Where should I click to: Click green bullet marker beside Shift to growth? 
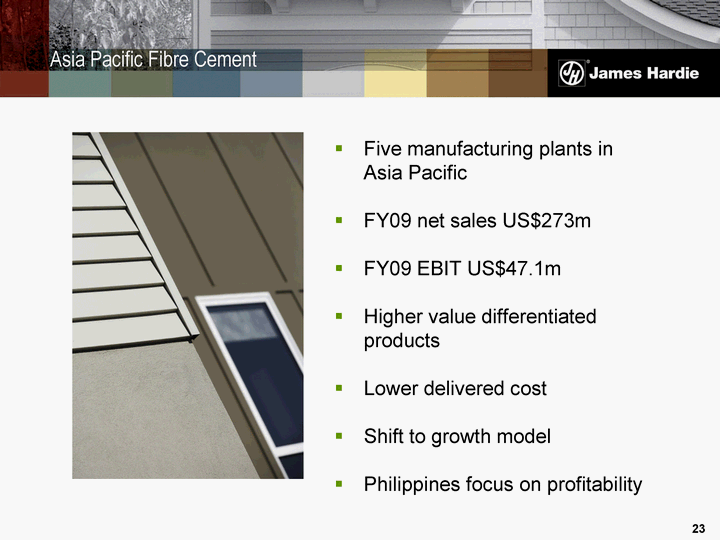point(340,436)
